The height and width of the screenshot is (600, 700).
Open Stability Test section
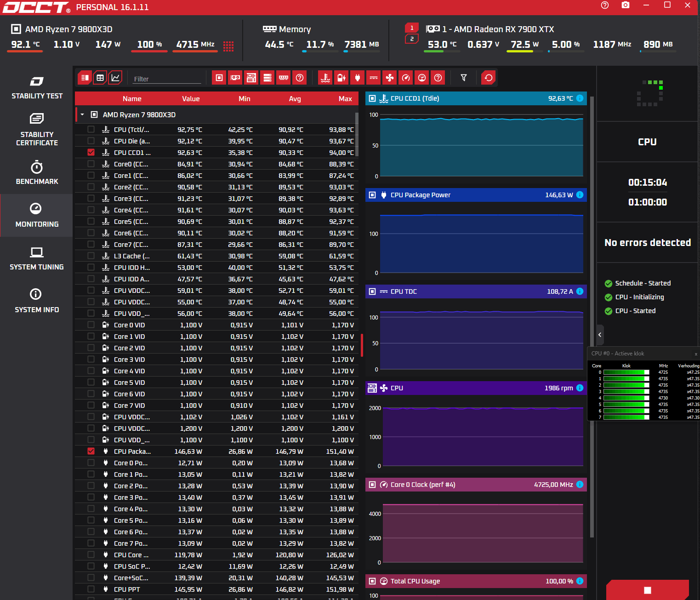pos(37,87)
